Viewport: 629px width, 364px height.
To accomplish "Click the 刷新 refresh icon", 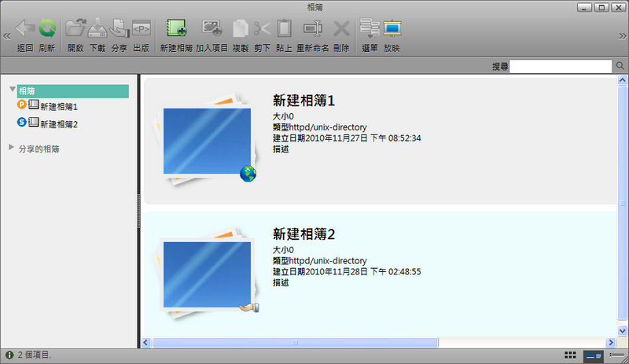I will coord(47,30).
